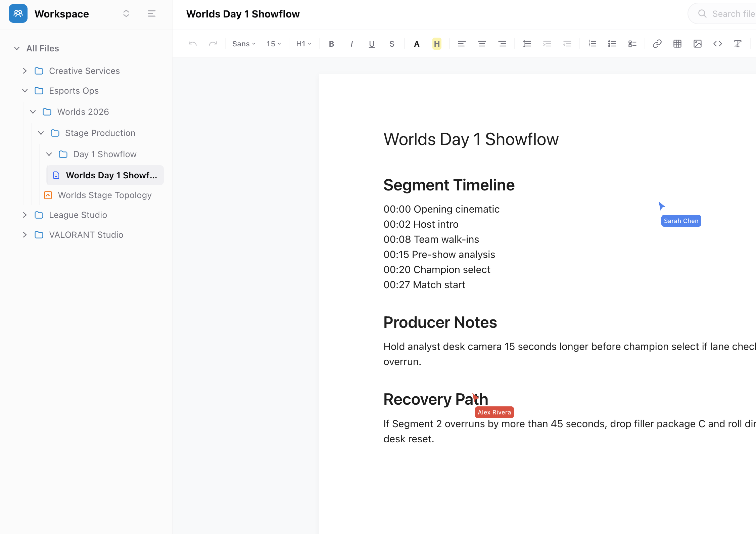Click the undo button
756x534 pixels.
(192, 44)
